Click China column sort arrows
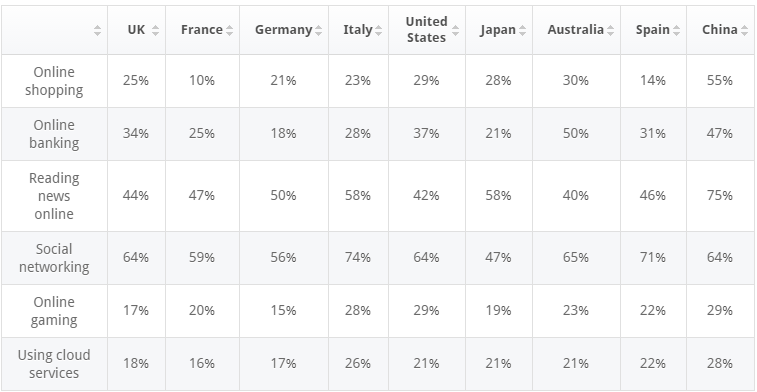Image resolution: width=757 pixels, height=392 pixels. (x=744, y=30)
